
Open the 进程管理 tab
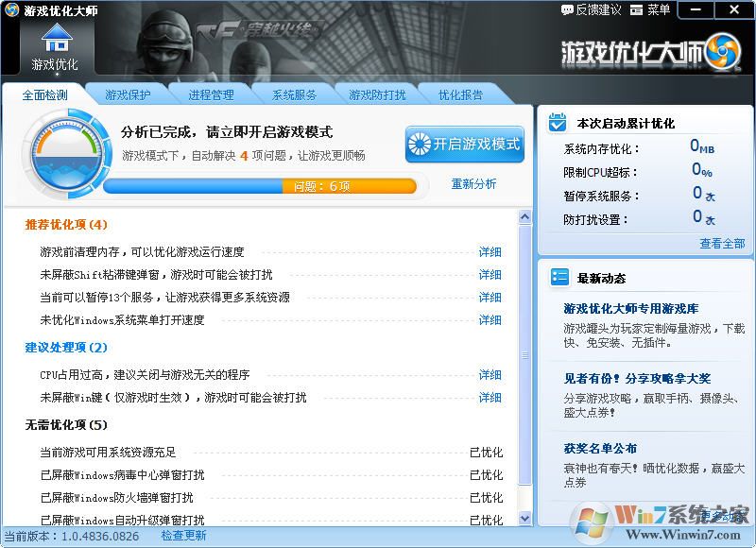210,93
